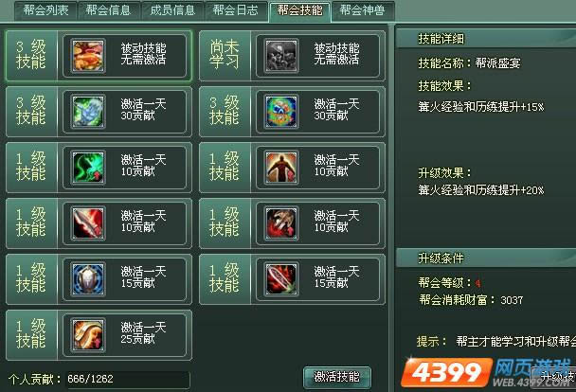Click the 个人贡献 value field

pos(128,379)
